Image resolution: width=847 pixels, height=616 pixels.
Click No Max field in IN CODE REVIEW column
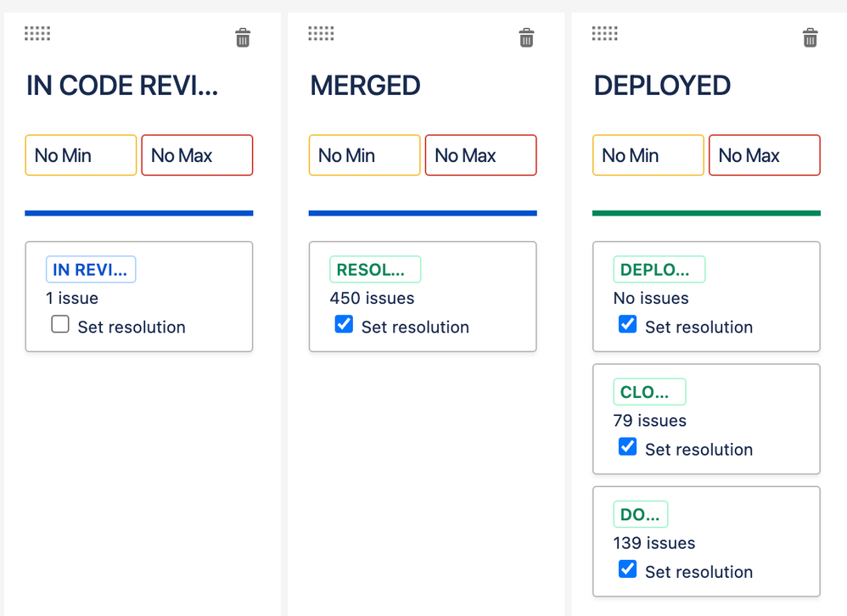pyautogui.click(x=197, y=155)
